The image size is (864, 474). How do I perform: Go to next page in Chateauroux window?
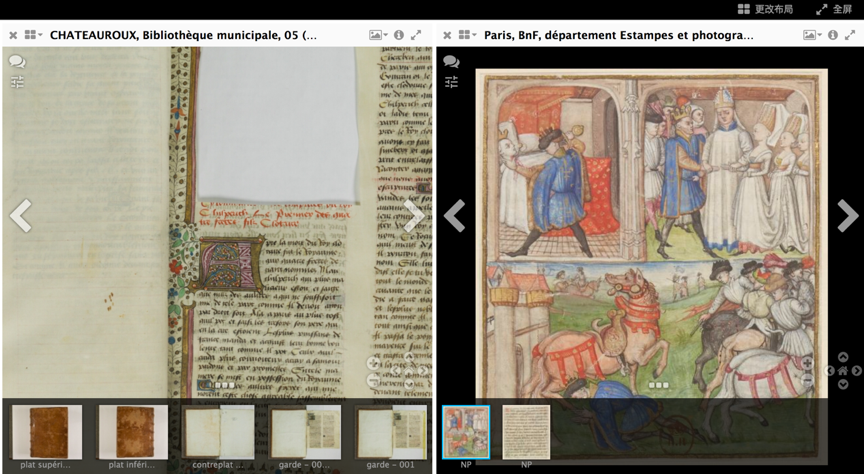[x=414, y=216]
